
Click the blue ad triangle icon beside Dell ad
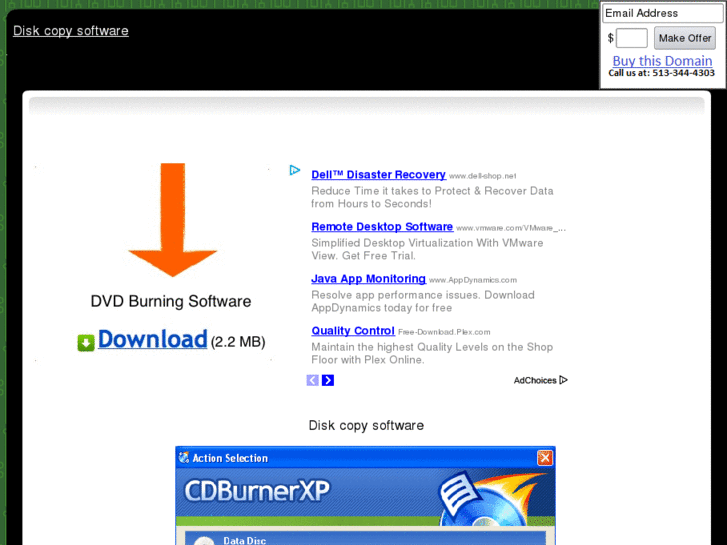point(294,170)
